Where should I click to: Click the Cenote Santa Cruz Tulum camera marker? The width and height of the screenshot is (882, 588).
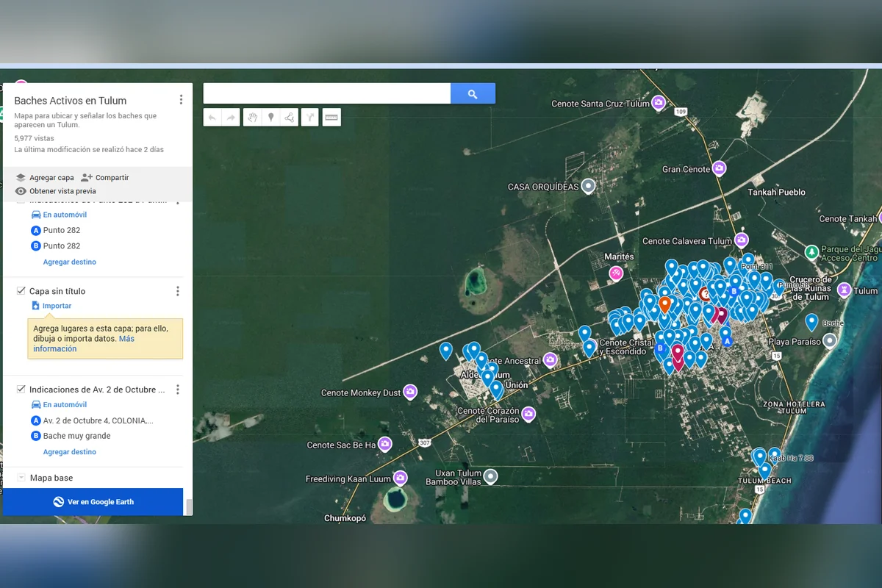(x=659, y=104)
